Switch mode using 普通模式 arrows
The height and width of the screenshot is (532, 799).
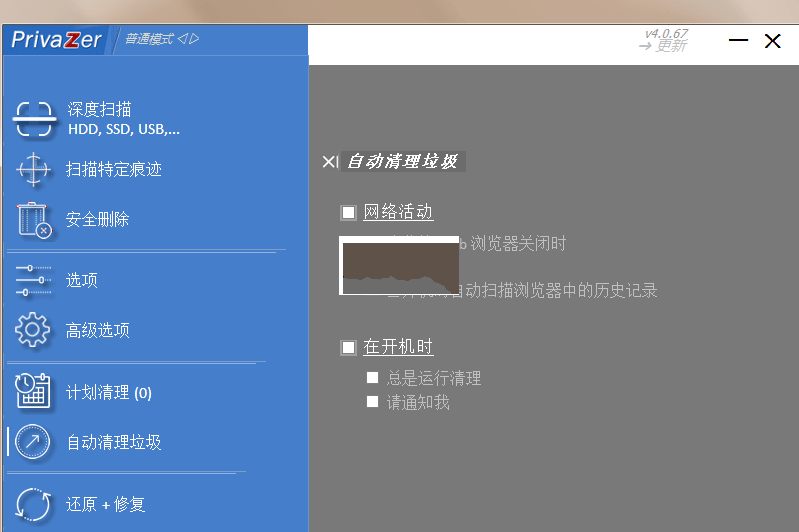click(x=189, y=39)
